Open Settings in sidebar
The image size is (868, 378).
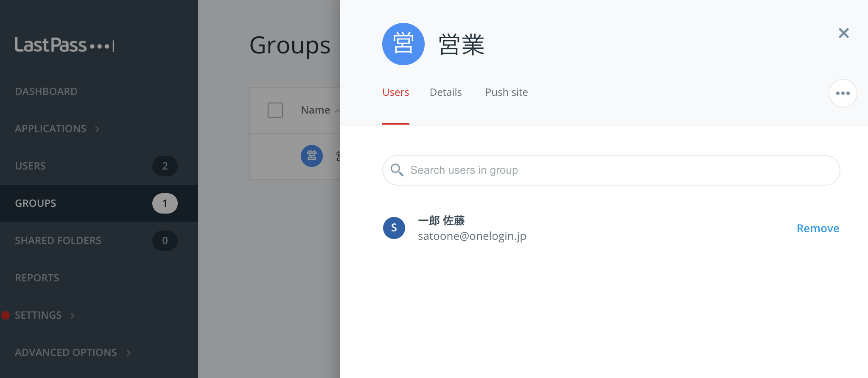pyautogui.click(x=38, y=315)
